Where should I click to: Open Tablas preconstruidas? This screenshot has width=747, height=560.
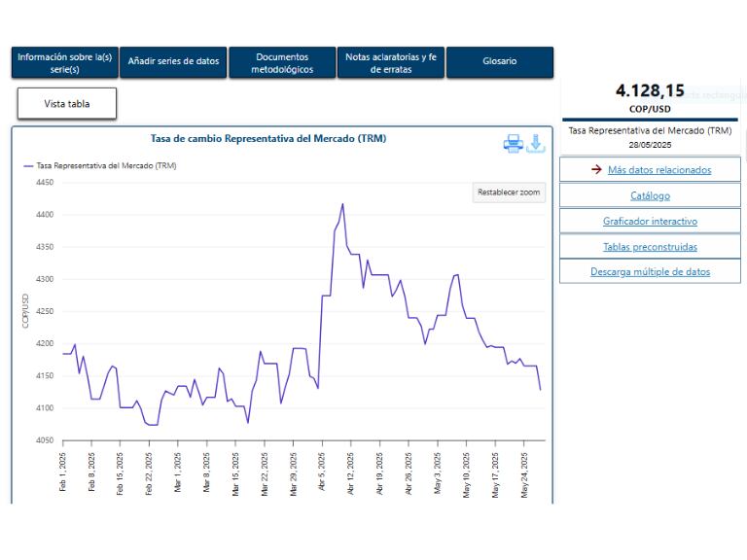(x=650, y=246)
